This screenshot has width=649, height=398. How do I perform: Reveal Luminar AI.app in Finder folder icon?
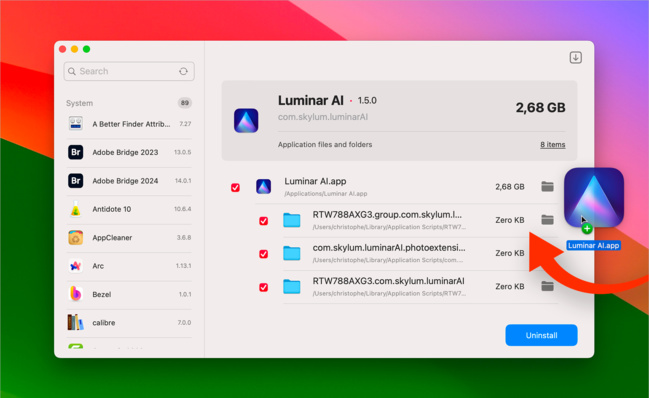coord(547,187)
